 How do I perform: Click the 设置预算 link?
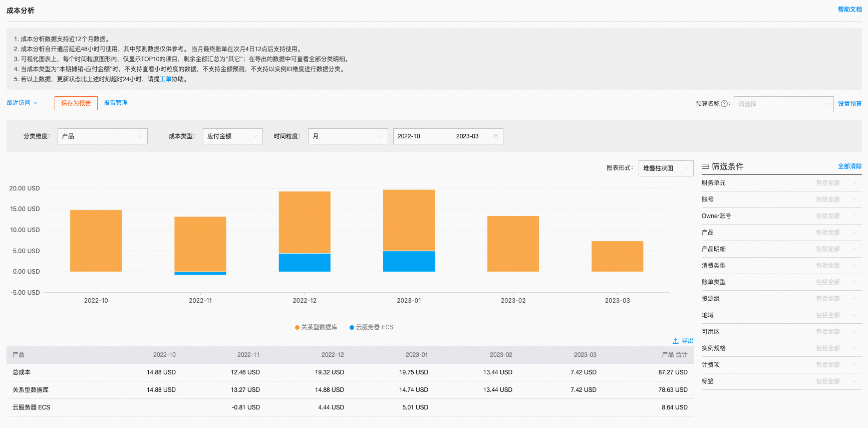pyautogui.click(x=850, y=104)
